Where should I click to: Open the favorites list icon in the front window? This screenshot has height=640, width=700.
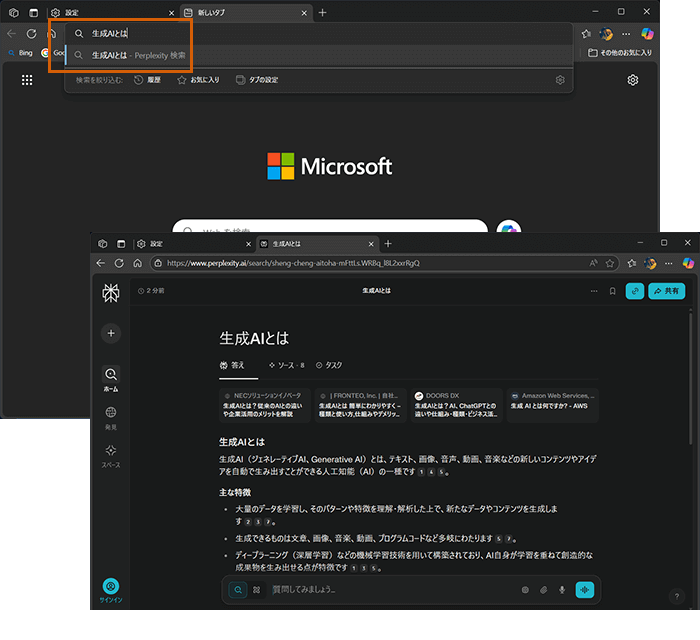click(x=632, y=263)
